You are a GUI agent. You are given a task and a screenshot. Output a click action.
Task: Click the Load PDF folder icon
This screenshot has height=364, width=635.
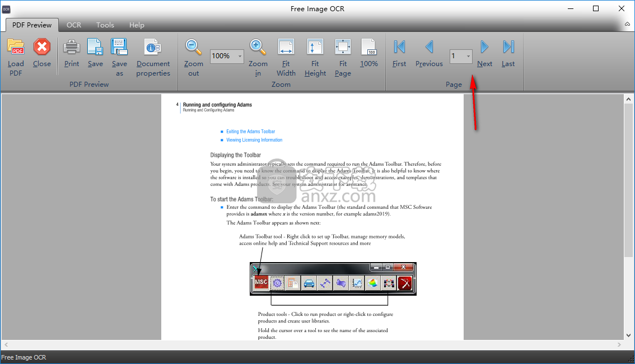coord(16,47)
